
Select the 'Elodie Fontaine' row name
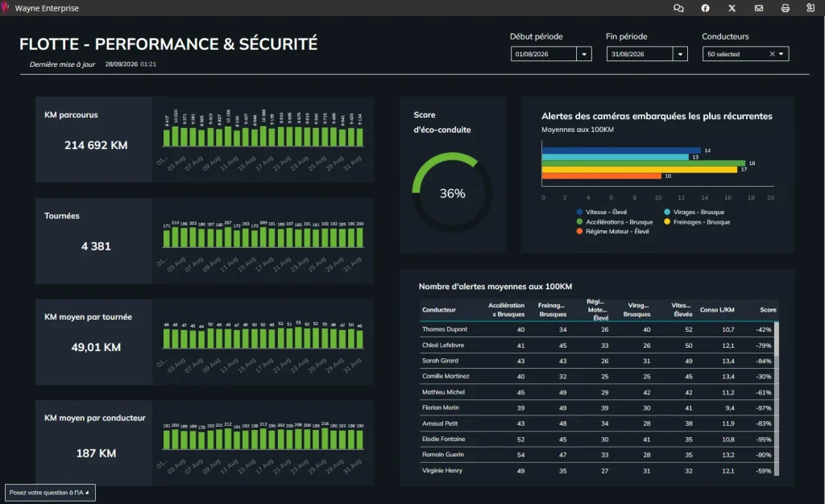point(444,439)
